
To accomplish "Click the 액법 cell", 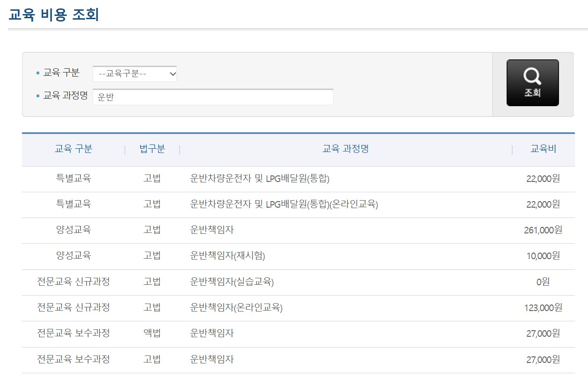I will tap(152, 333).
